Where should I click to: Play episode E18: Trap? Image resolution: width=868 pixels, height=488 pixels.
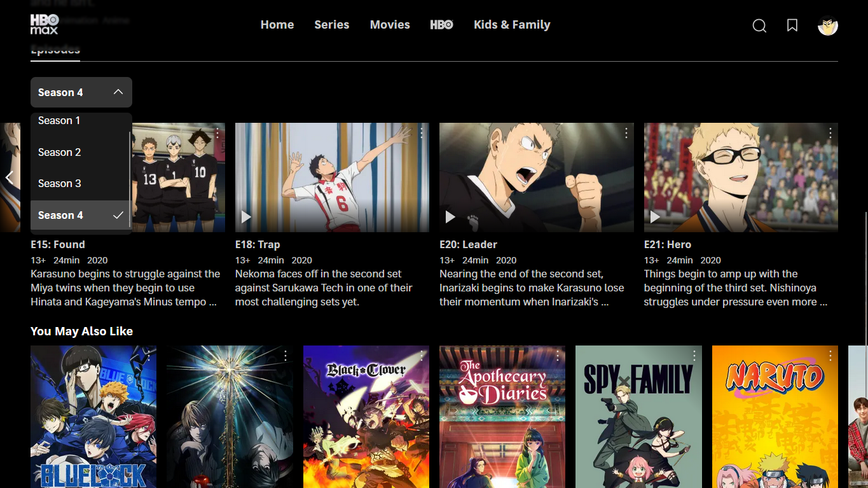coord(246,217)
